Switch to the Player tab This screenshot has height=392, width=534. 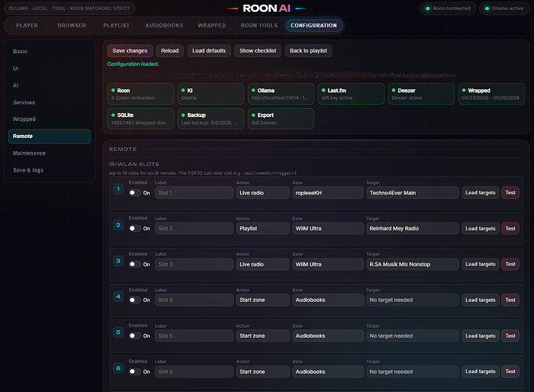tap(27, 26)
